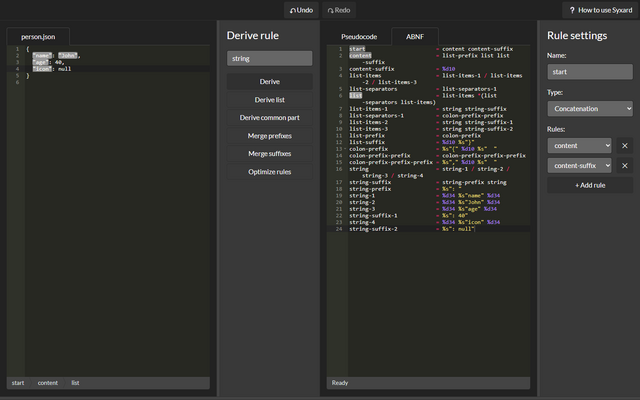Collapse the fold arrow on line 13

click(x=345, y=149)
